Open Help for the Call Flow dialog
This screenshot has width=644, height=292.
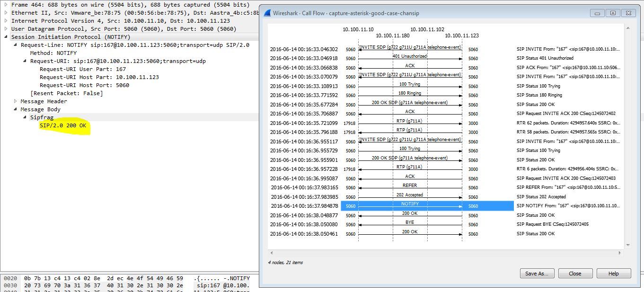(x=613, y=274)
